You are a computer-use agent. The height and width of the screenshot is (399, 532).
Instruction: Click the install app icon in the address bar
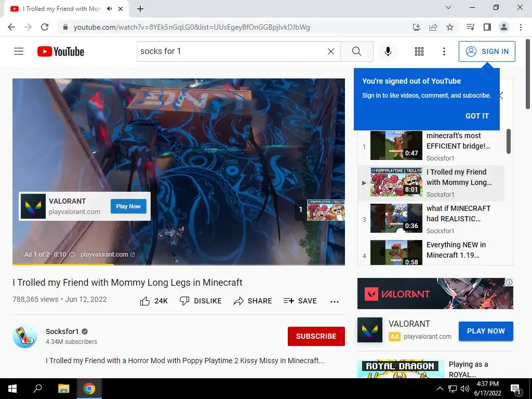coord(416,27)
